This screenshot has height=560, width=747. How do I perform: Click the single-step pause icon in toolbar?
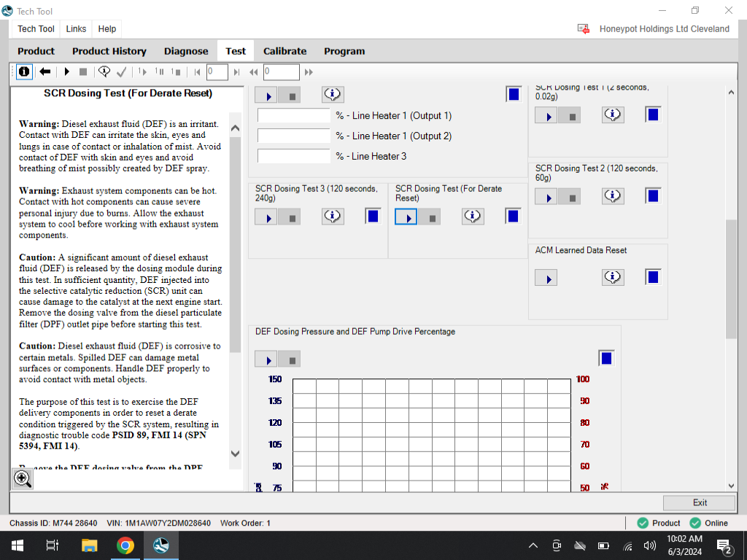(159, 72)
